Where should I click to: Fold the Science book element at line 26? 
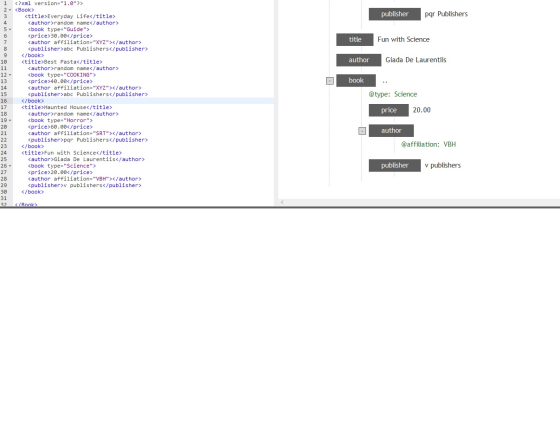(10, 166)
